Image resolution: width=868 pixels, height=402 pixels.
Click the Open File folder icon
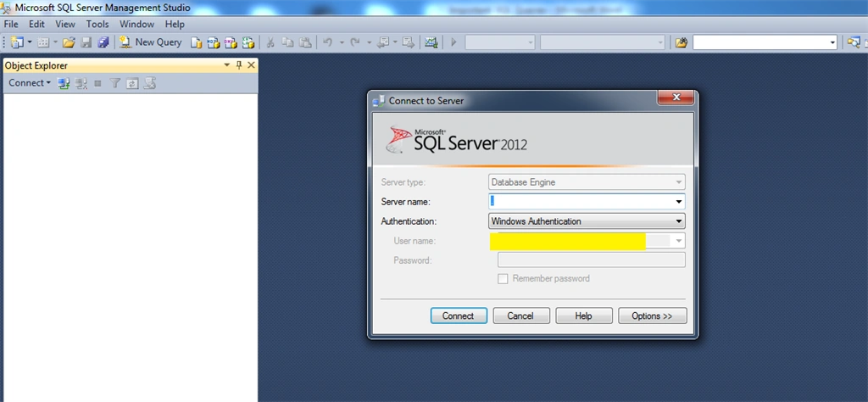69,42
